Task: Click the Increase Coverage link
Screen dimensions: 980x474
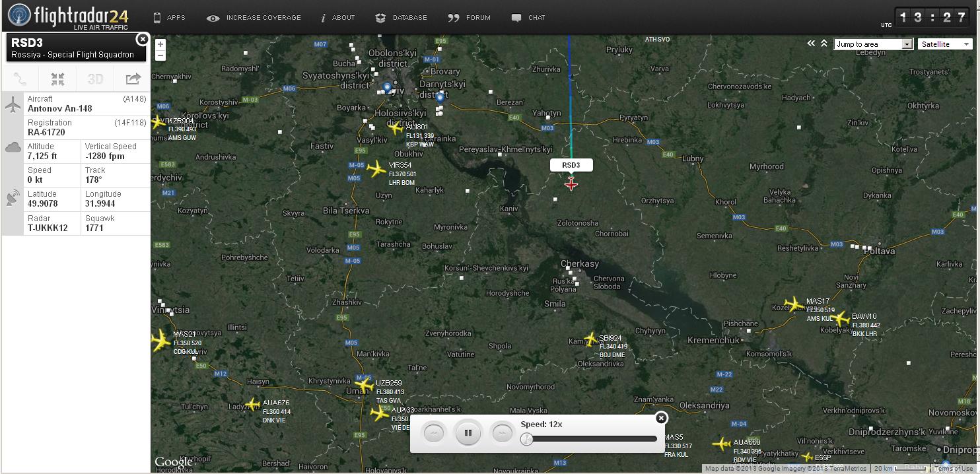Action: [254, 18]
